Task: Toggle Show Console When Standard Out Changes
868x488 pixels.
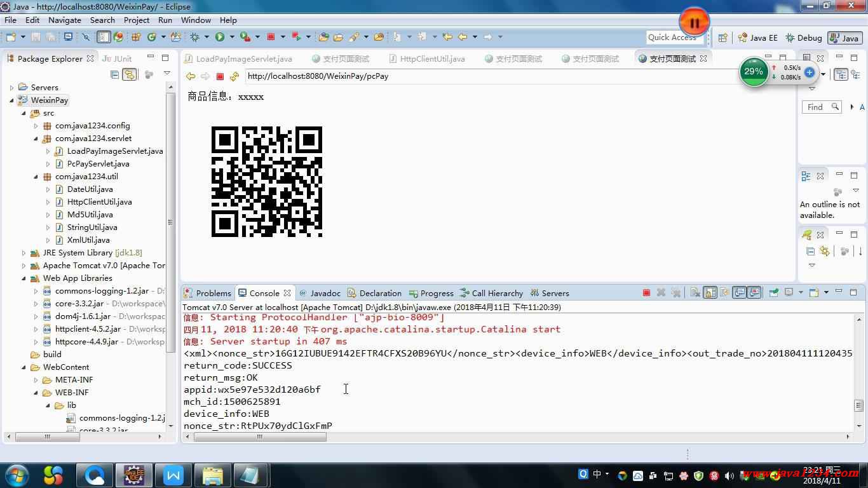Action: [x=739, y=293]
